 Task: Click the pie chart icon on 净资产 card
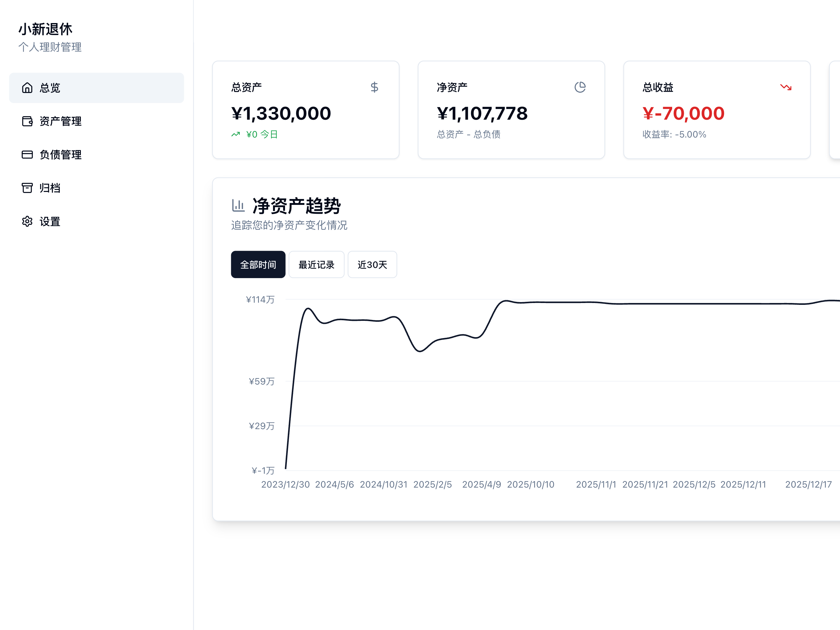pos(580,87)
